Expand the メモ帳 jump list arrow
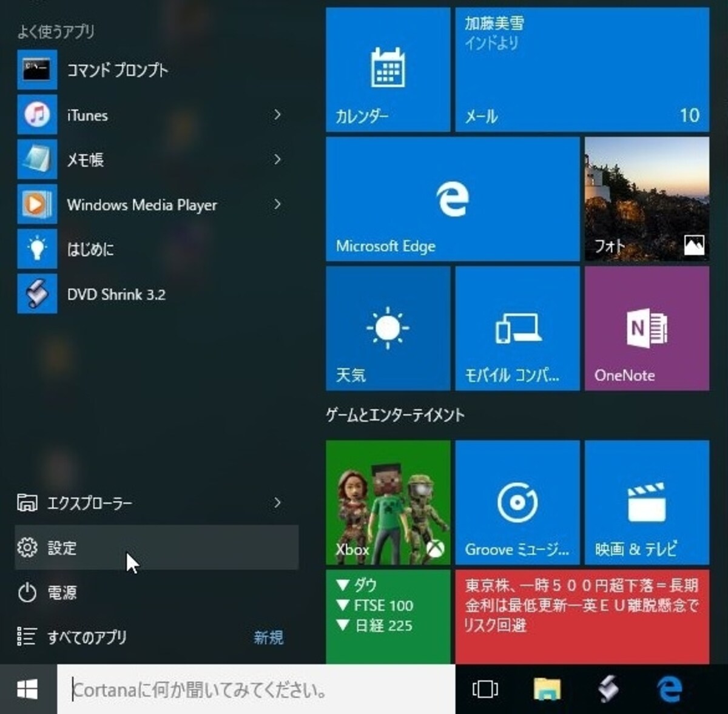Image resolution: width=728 pixels, height=714 pixels. (277, 160)
